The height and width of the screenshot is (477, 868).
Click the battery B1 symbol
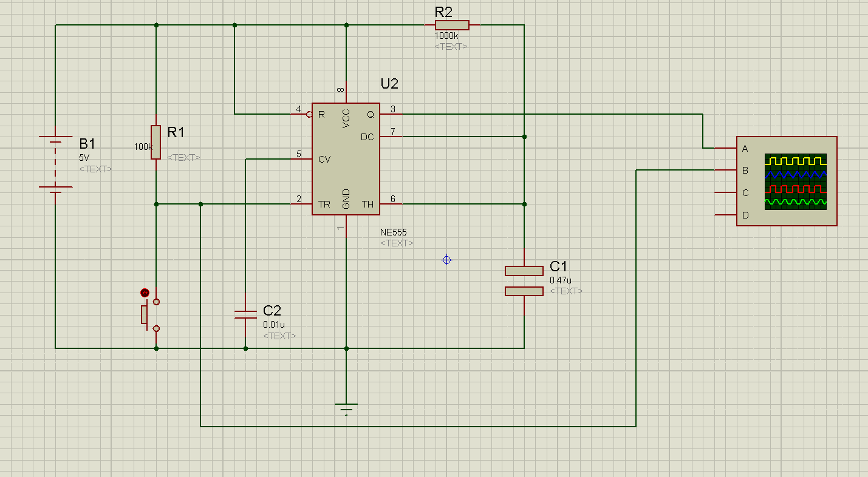click(55, 164)
